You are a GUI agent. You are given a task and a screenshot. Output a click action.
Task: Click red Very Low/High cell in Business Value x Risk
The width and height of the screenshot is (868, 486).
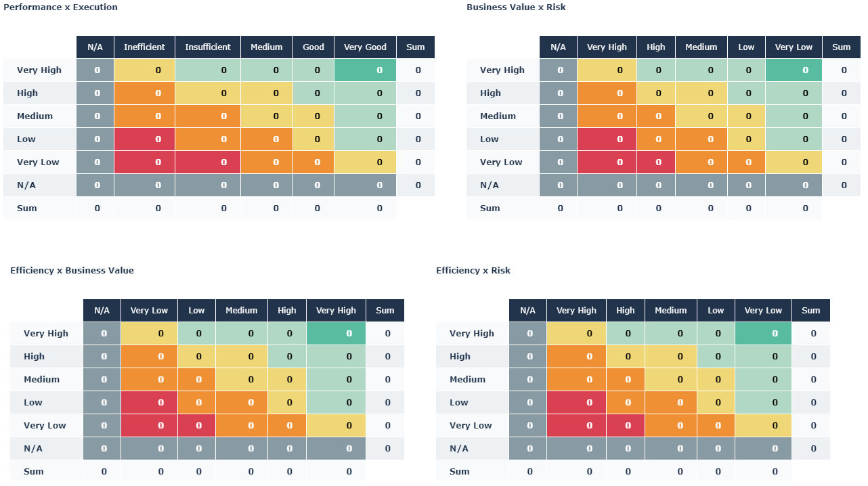656,162
